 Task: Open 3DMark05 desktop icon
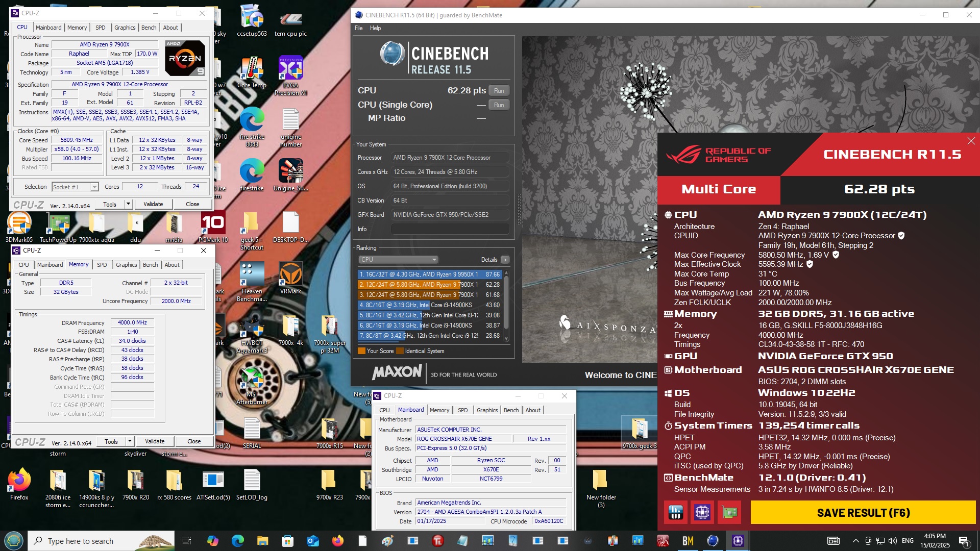click(x=19, y=227)
